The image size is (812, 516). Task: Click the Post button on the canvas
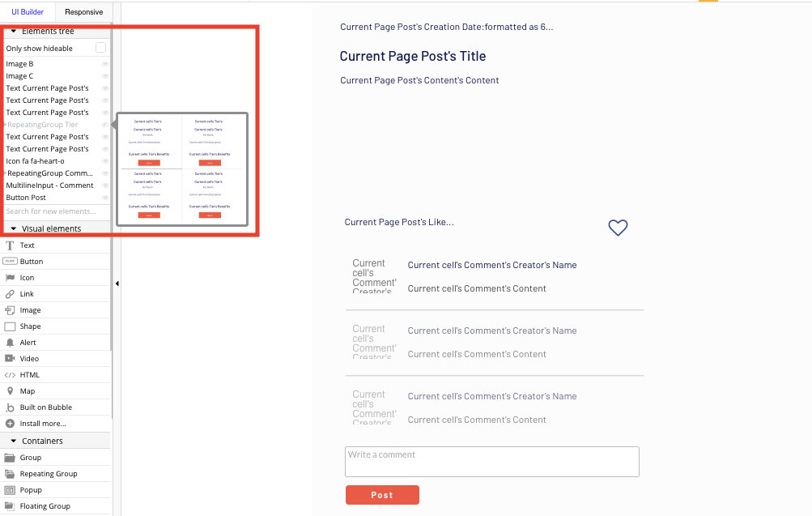pyautogui.click(x=382, y=494)
